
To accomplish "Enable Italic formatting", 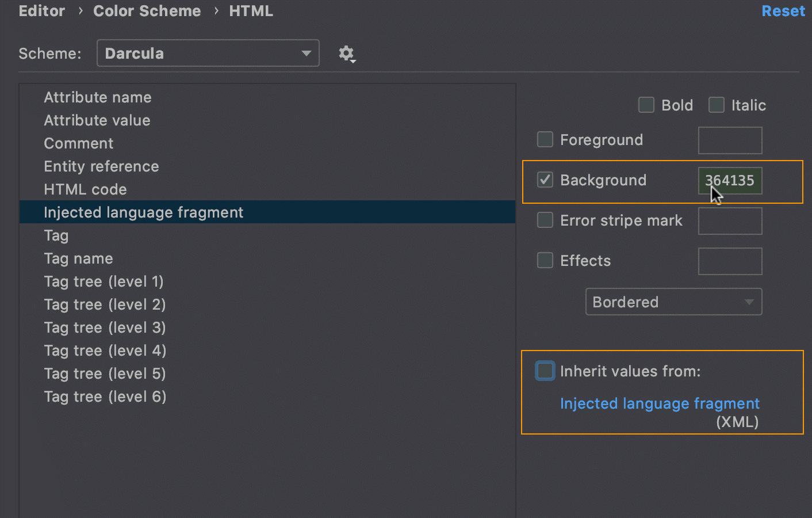I will click(717, 105).
